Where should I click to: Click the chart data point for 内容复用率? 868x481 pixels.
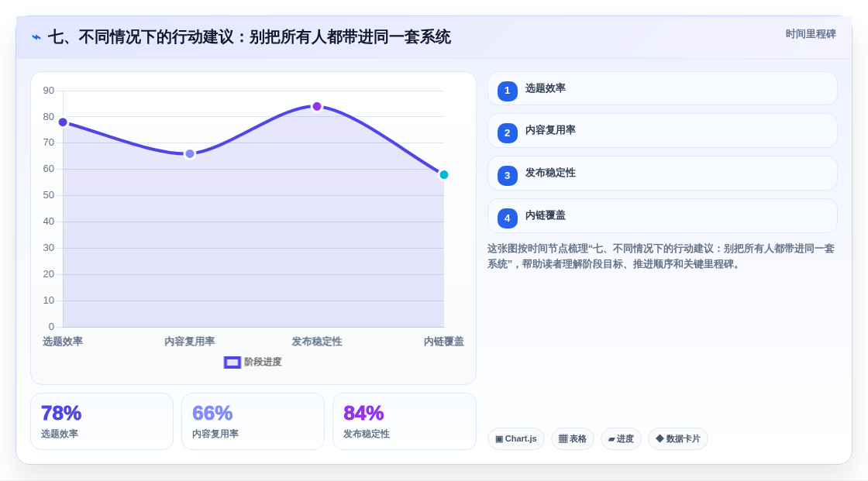tap(190, 154)
